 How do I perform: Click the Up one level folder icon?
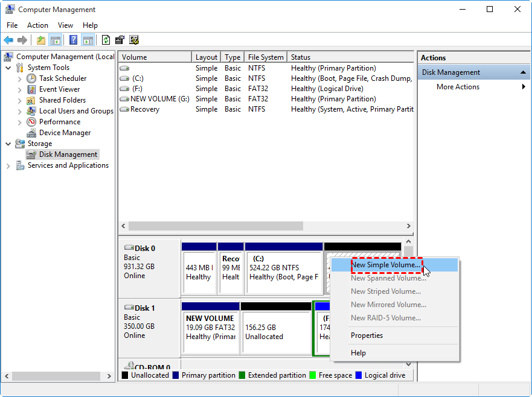tap(40, 40)
